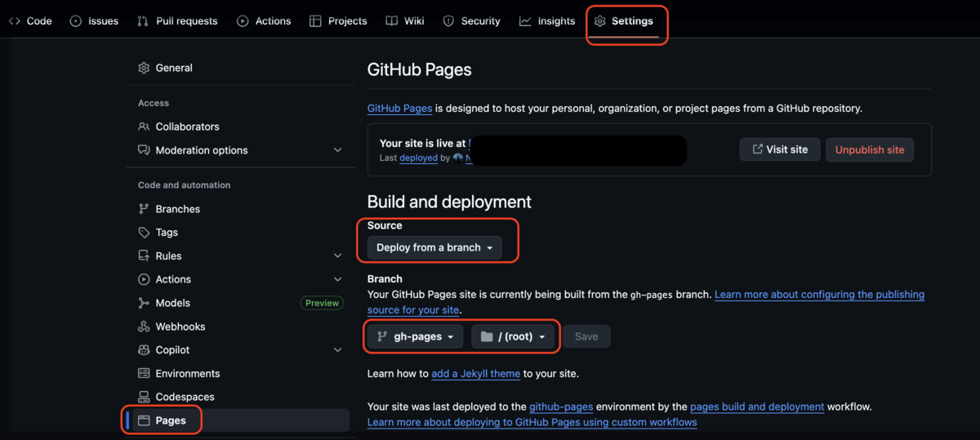This screenshot has width=980, height=440.
Task: Open the pages build and deployment link
Action: (757, 406)
